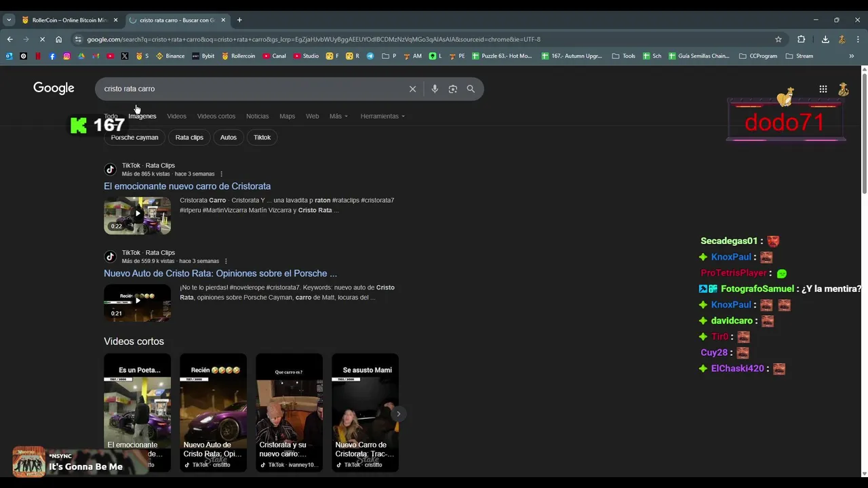Switch to the Videos search tab
Viewport: 868px width, 488px height.
[176, 116]
